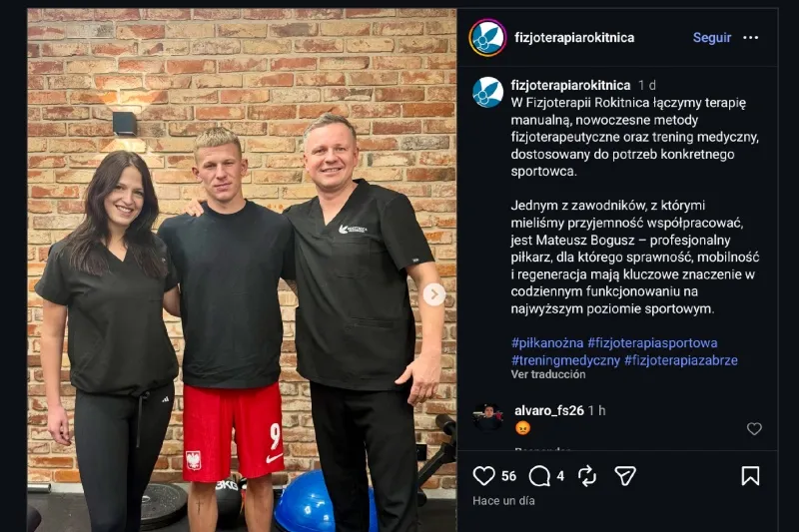Open the #fizjoterapiazabrze hashtag
Image resolution: width=799 pixels, height=532 pixels.
[x=681, y=360]
